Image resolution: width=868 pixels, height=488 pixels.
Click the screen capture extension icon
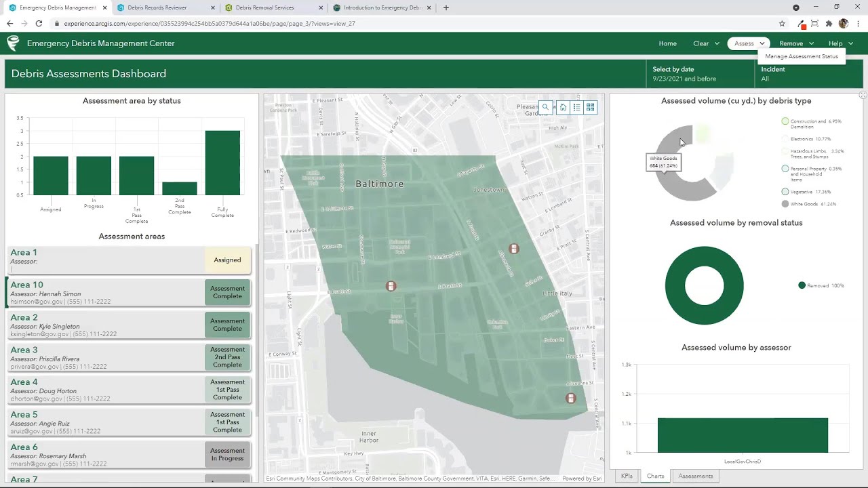click(815, 23)
